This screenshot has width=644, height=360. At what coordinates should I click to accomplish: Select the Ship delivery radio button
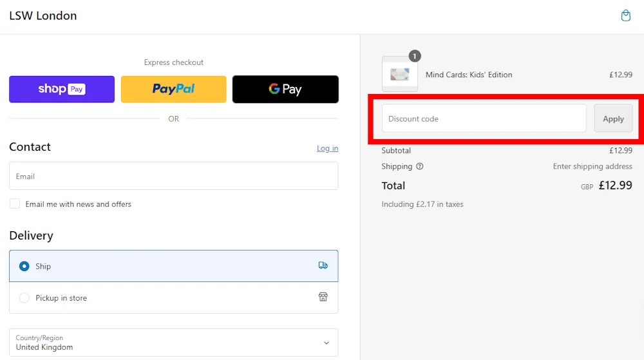tap(24, 266)
